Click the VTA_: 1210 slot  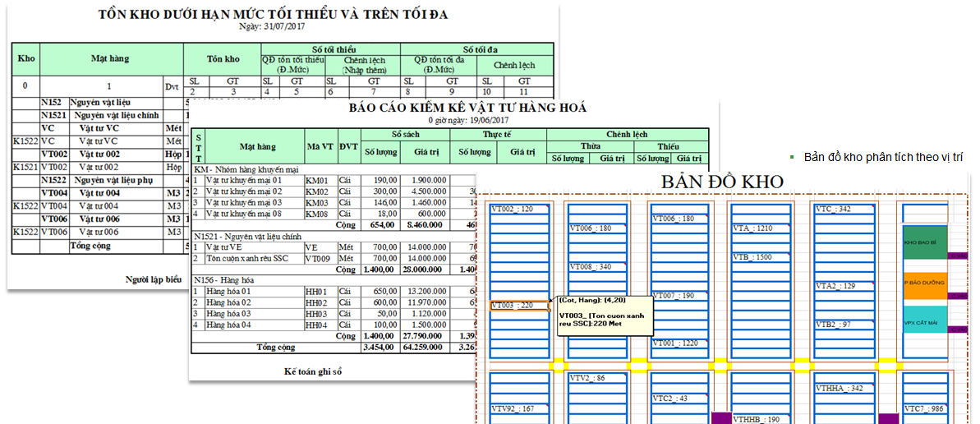(x=761, y=229)
